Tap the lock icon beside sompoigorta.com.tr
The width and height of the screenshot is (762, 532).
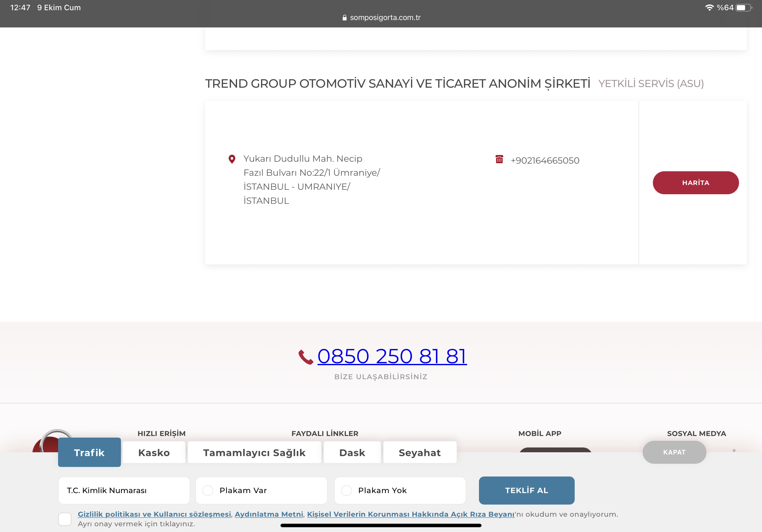345,18
